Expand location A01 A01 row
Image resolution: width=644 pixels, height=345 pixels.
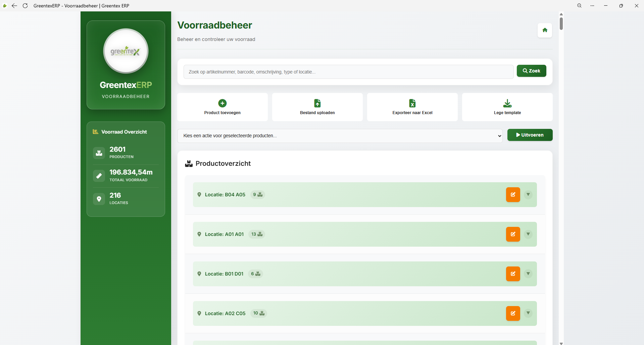pos(528,234)
